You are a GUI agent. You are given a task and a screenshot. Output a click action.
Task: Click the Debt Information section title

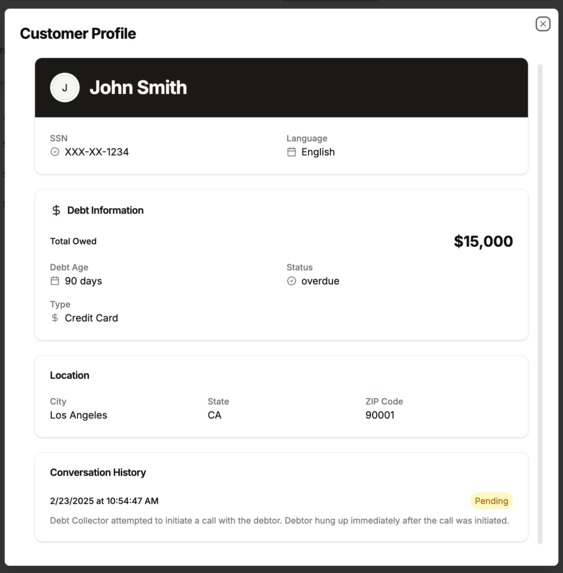pos(105,210)
